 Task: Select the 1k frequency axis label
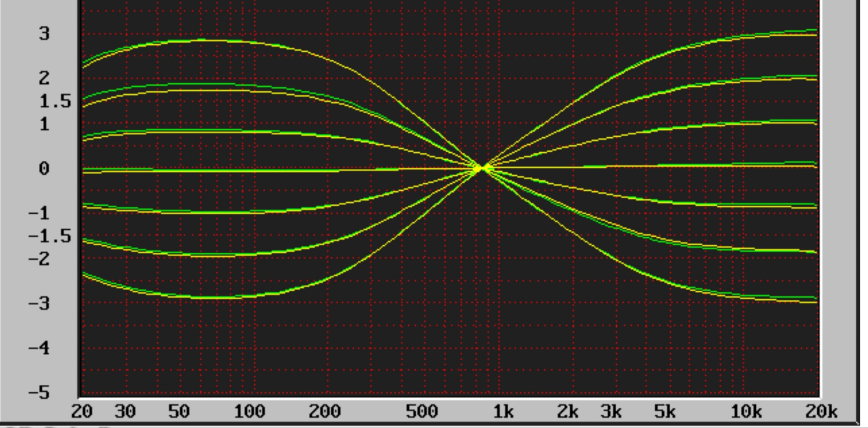pyautogui.click(x=504, y=411)
